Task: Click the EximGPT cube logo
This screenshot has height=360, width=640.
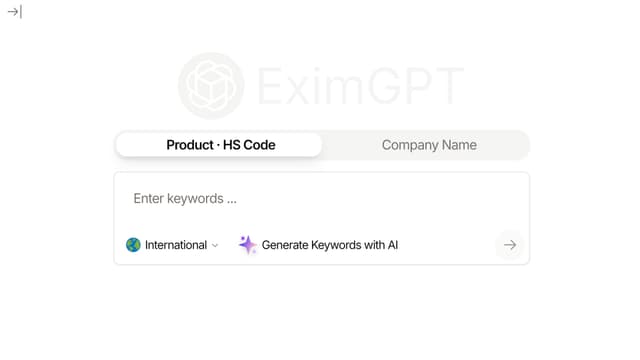Action: [x=211, y=86]
